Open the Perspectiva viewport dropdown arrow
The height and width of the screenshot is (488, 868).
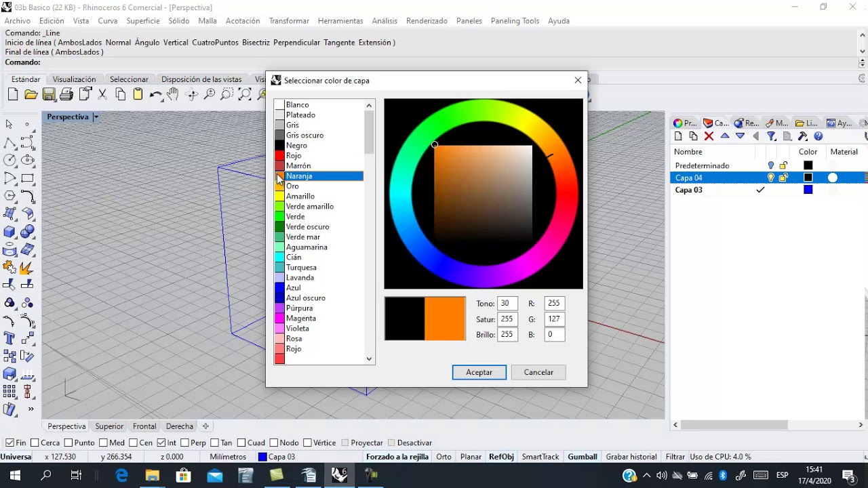click(96, 117)
